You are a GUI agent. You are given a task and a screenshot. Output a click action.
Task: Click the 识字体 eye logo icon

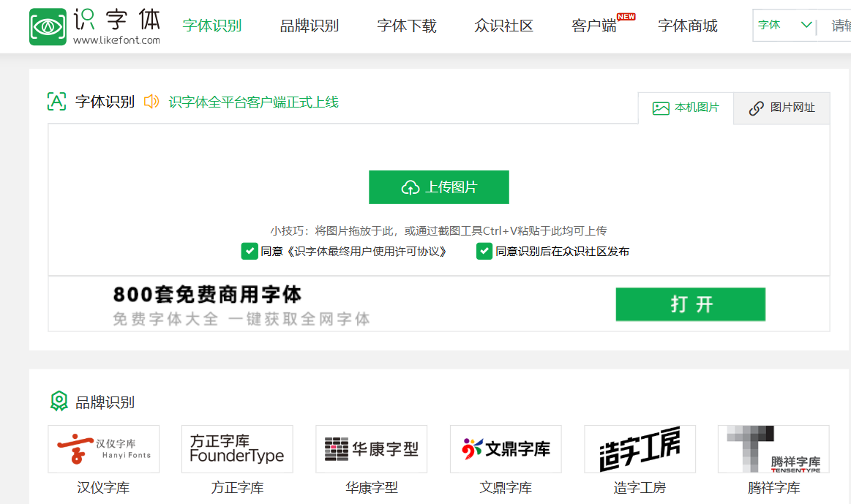[x=48, y=27]
